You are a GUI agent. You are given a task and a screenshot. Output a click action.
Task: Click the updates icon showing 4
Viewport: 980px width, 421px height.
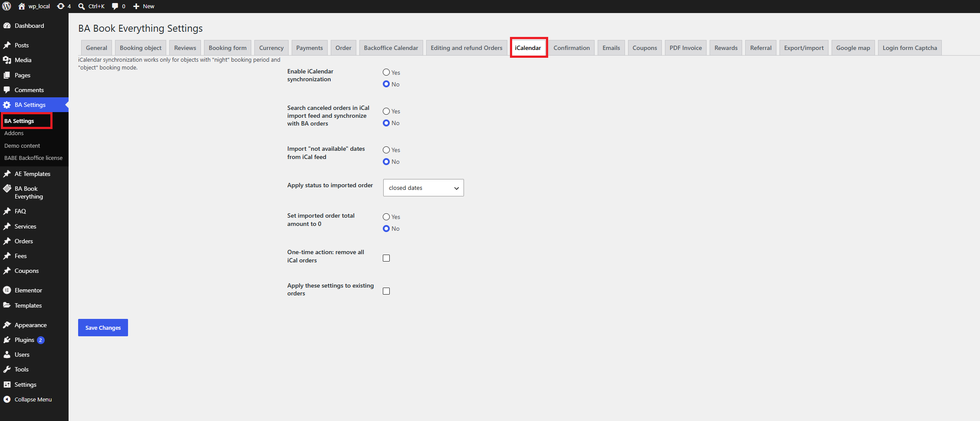pyautogui.click(x=61, y=6)
